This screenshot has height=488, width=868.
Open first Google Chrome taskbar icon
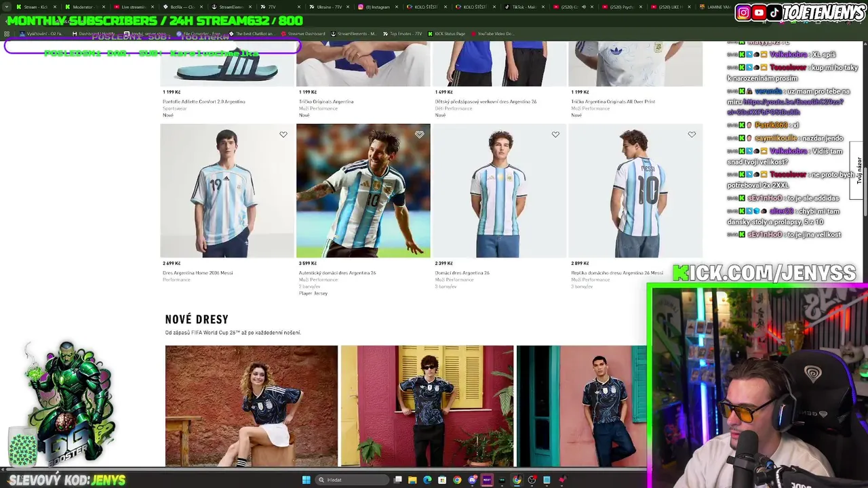click(457, 480)
